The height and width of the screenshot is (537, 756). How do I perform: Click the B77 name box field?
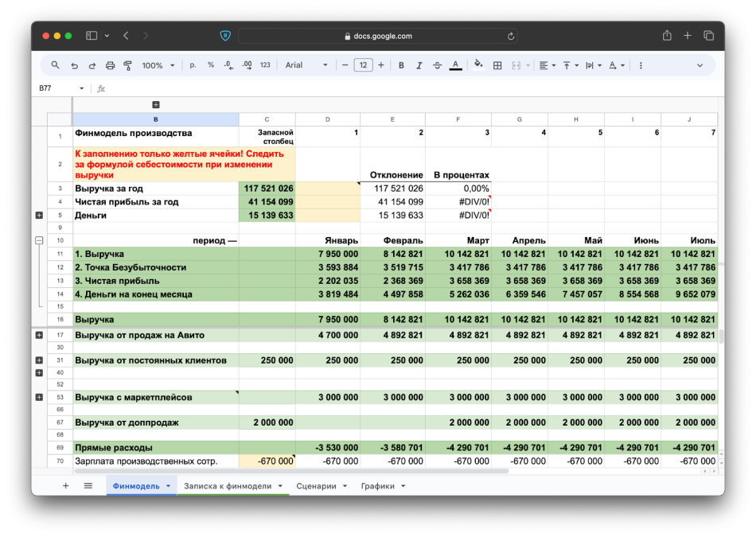[x=56, y=88]
